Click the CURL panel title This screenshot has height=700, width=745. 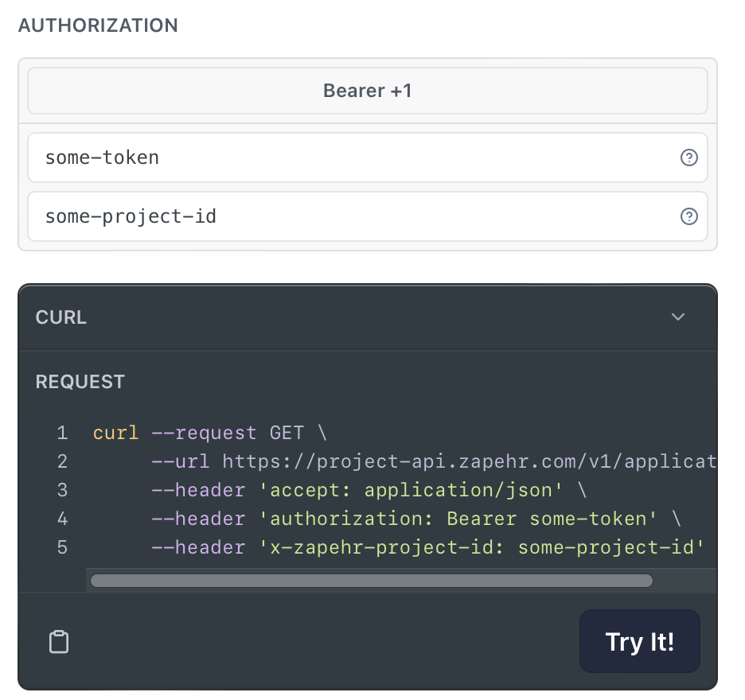click(61, 317)
